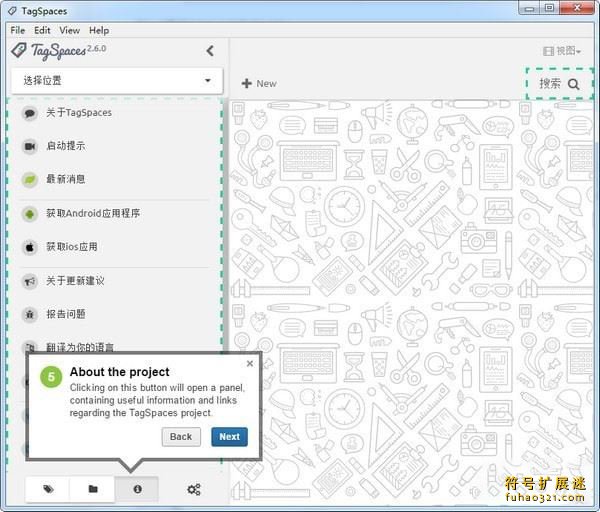
Task: Switch to the info panel tab
Action: coord(137,489)
